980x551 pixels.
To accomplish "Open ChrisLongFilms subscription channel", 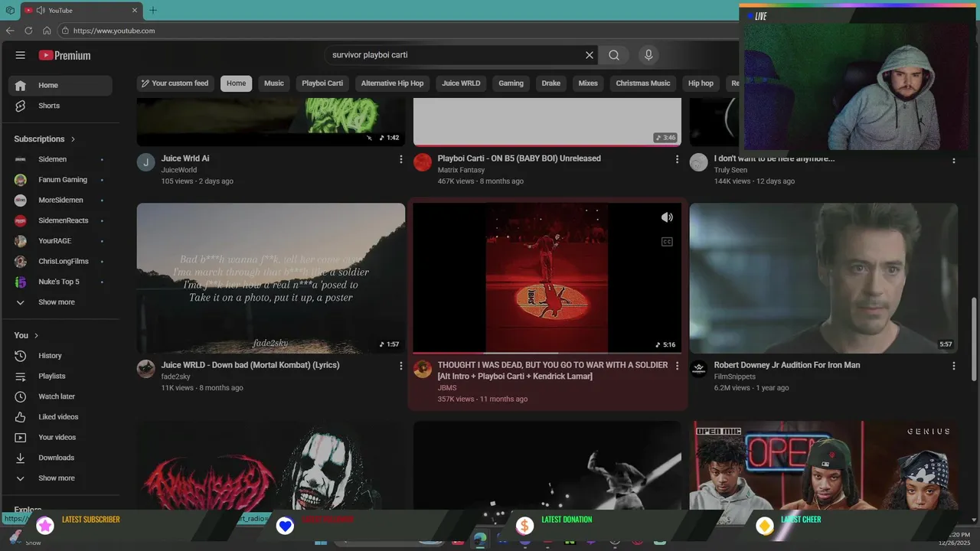I will pos(60,261).
